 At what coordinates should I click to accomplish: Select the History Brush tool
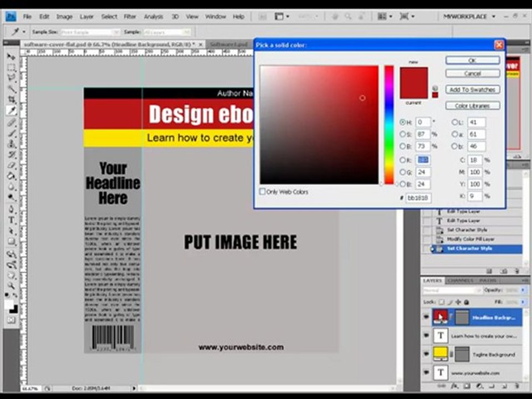pyautogui.click(x=11, y=155)
